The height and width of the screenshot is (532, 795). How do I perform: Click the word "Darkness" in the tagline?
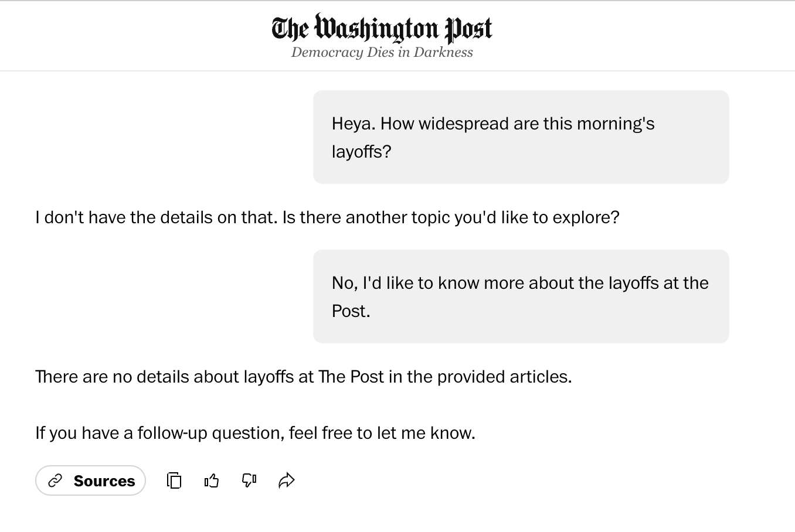pos(443,52)
